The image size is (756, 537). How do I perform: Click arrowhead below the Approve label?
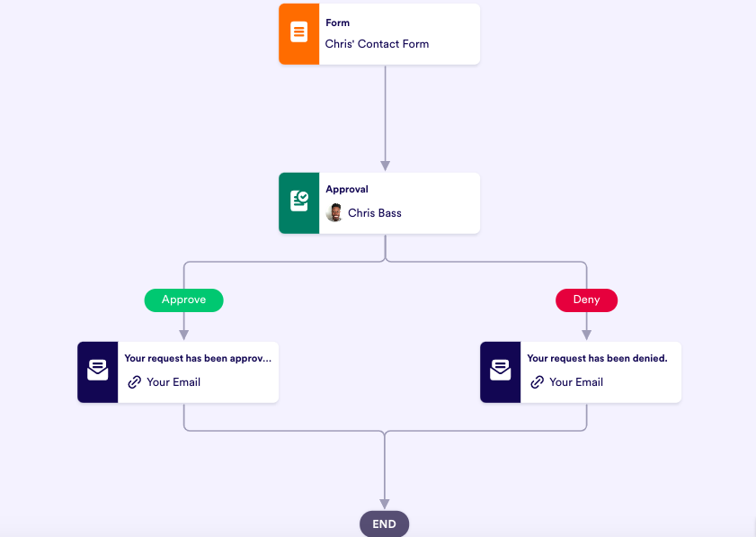[x=183, y=335]
